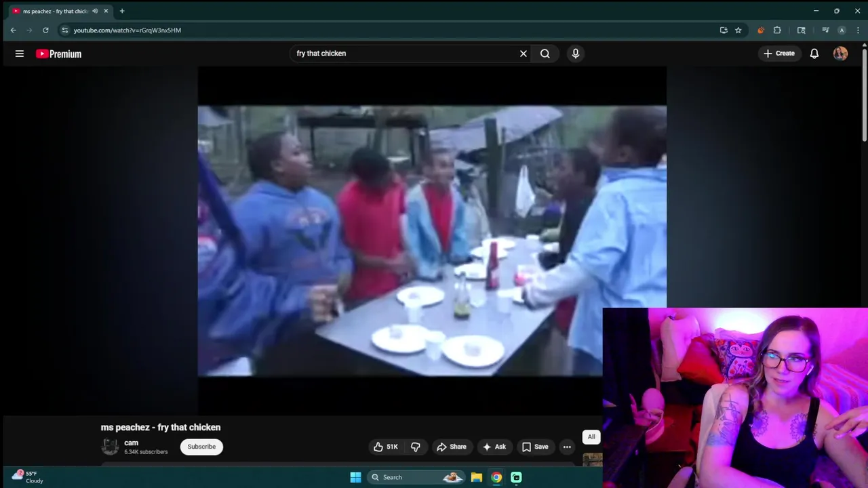Like the video with 51K likes
Image resolution: width=868 pixels, height=488 pixels.
(385, 447)
